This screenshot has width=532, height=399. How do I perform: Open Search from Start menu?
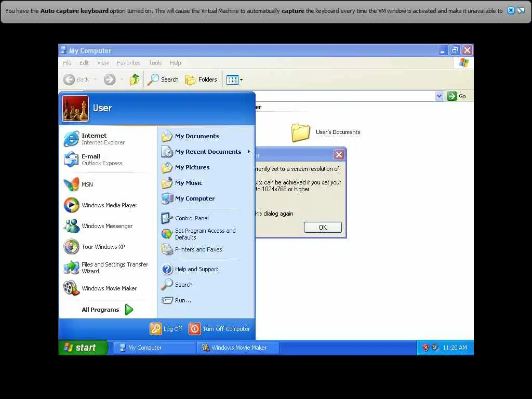pyautogui.click(x=206, y=285)
